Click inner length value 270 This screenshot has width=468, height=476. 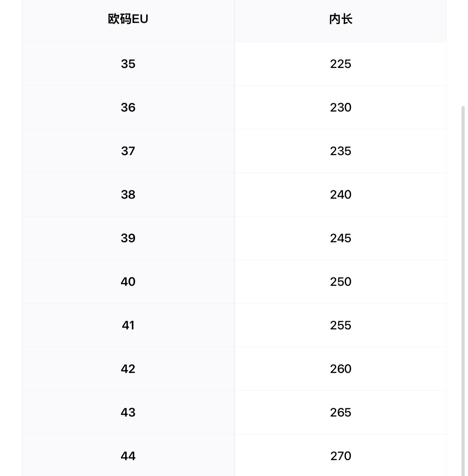point(341,456)
